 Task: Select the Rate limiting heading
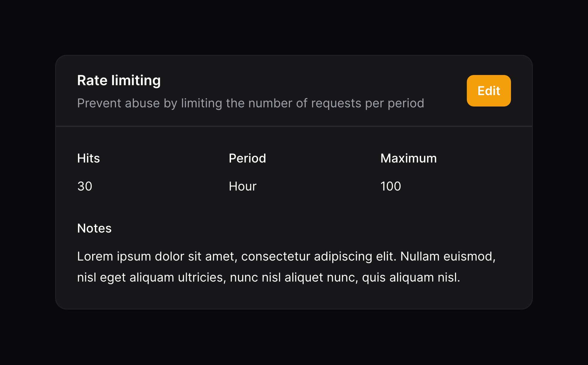click(x=119, y=81)
